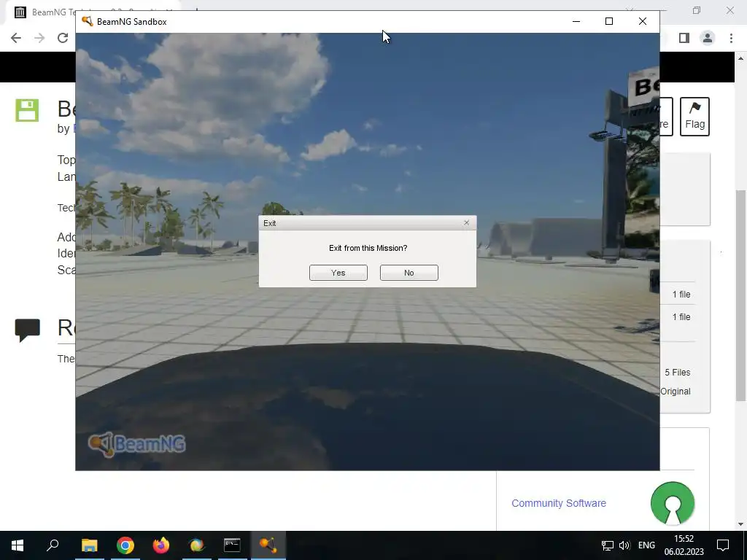Open File Explorer from the taskbar
The width and height of the screenshot is (747, 560).
90,545
